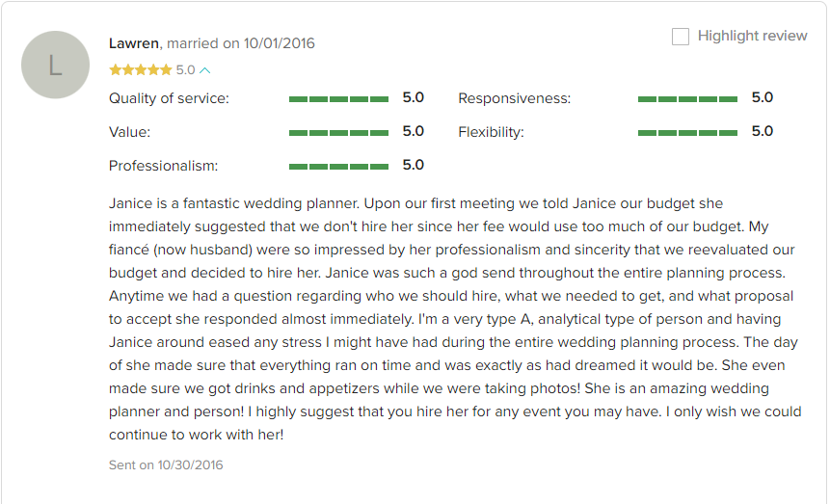Click the Value label
The image size is (830, 504).
click(x=130, y=132)
